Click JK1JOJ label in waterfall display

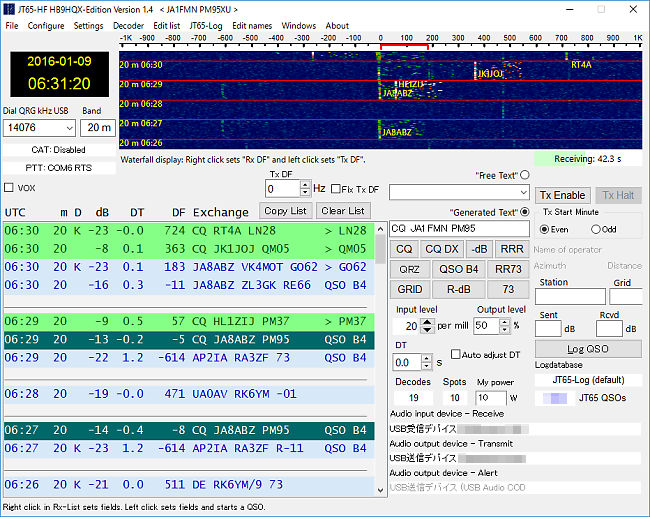tap(491, 74)
